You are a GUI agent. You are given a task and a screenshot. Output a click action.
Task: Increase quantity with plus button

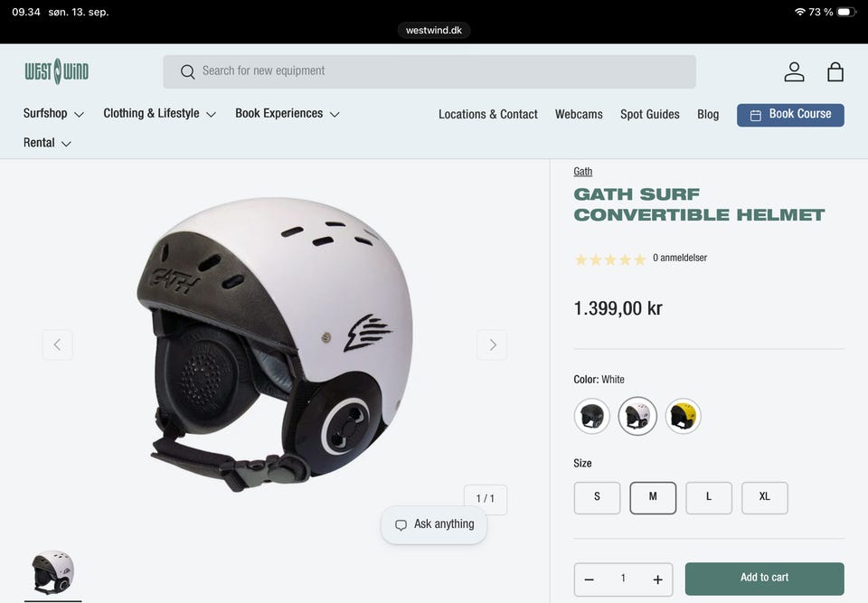pos(657,579)
